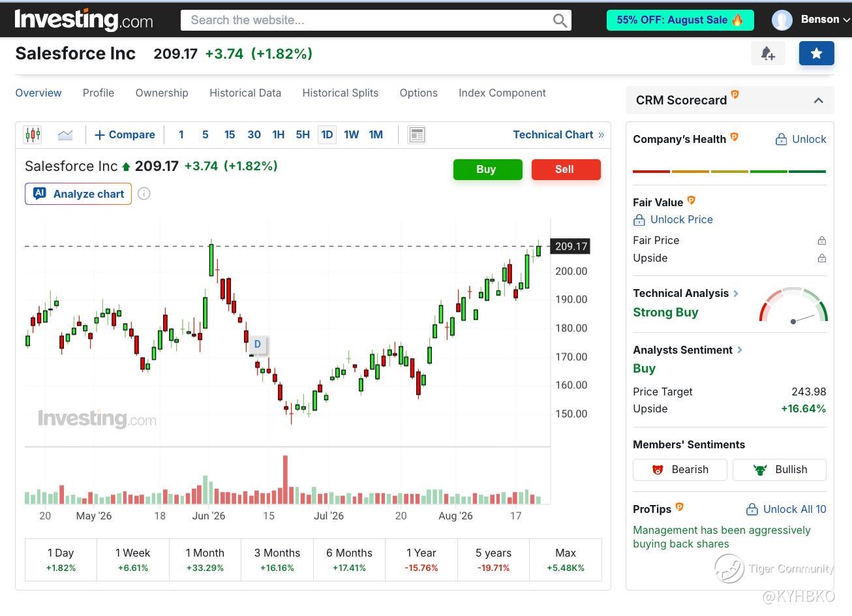
Task: Vote Bullish sentiment
Action: (x=780, y=470)
